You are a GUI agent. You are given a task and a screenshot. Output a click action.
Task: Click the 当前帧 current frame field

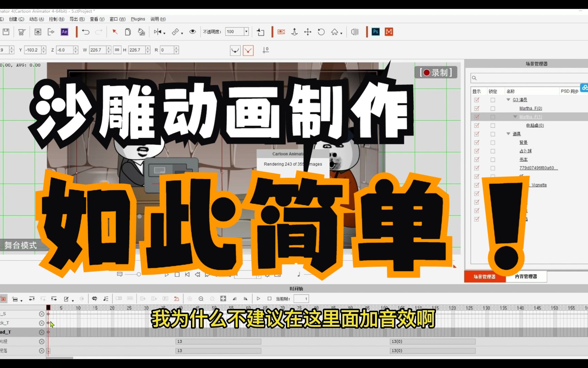(x=301, y=299)
